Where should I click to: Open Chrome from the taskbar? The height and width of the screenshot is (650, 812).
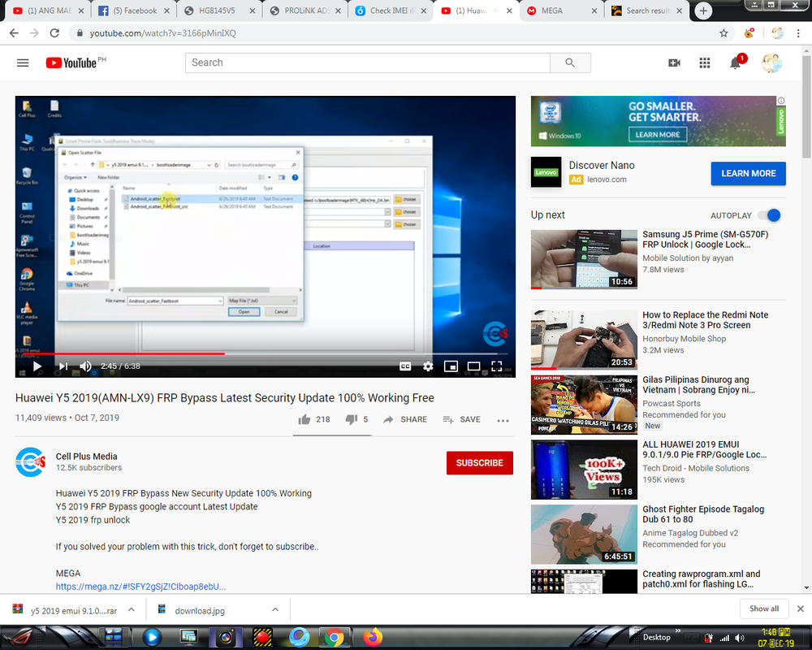[335, 638]
